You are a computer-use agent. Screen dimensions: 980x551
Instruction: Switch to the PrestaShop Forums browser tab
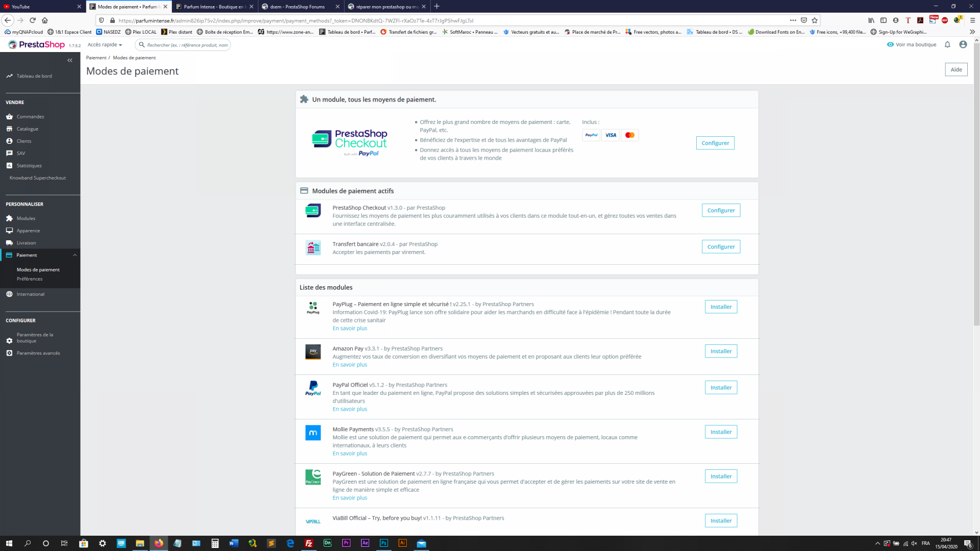(300, 7)
